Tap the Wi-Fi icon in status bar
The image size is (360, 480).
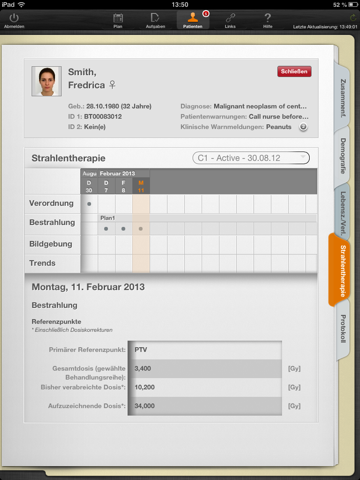coord(21,4)
